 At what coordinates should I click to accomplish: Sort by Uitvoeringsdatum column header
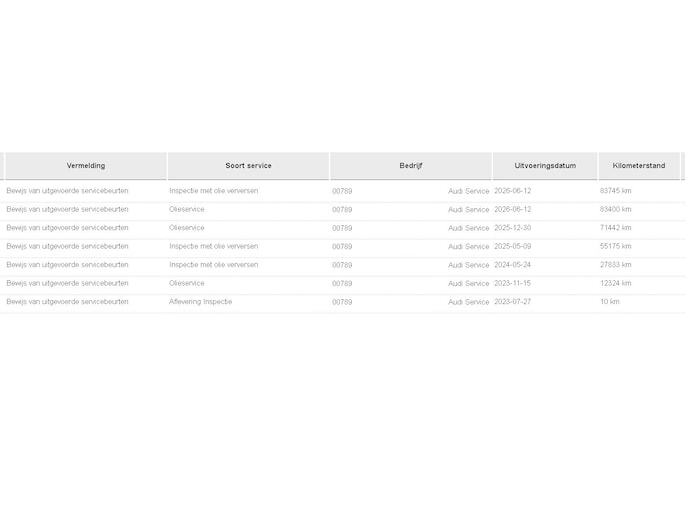pos(545,166)
